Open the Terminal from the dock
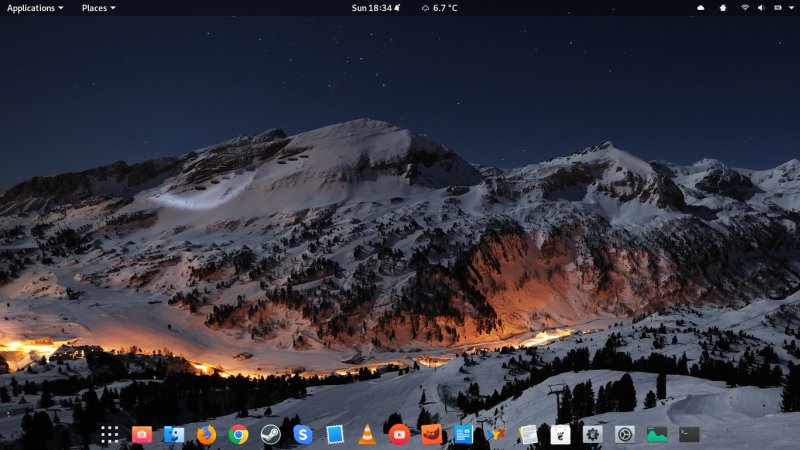Image resolution: width=800 pixels, height=450 pixels. click(689, 434)
